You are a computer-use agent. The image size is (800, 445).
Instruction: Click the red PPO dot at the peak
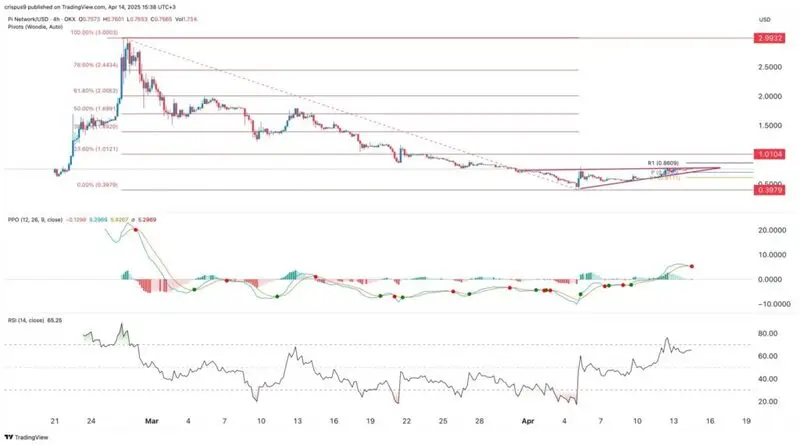tap(136, 230)
